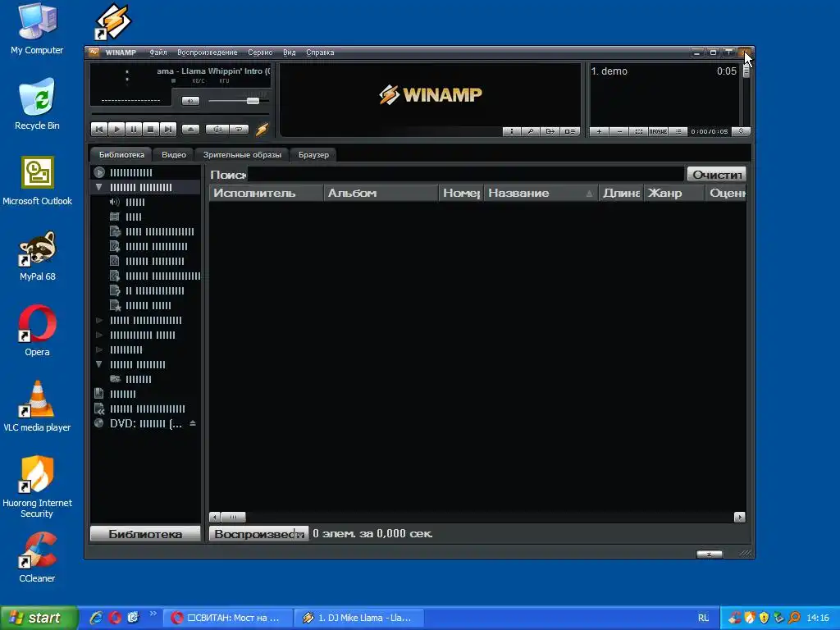Collapse the expanded node above the DVD entry

[99, 364]
